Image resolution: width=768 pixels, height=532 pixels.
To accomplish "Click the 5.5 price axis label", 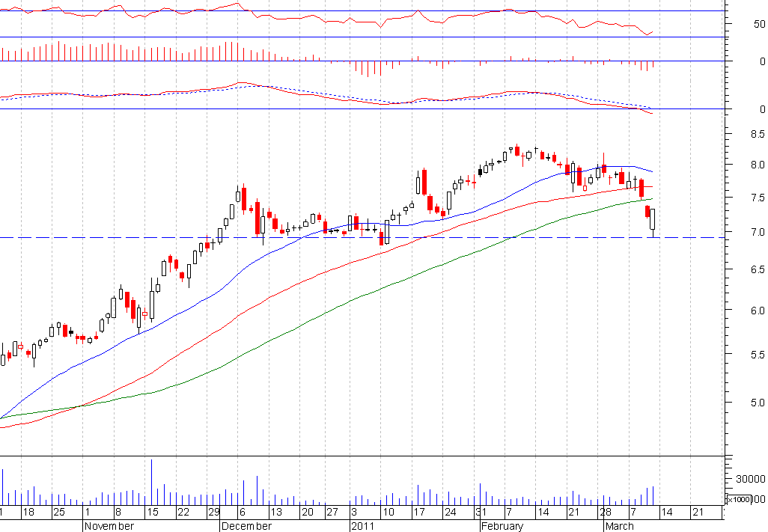I will 758,355.
